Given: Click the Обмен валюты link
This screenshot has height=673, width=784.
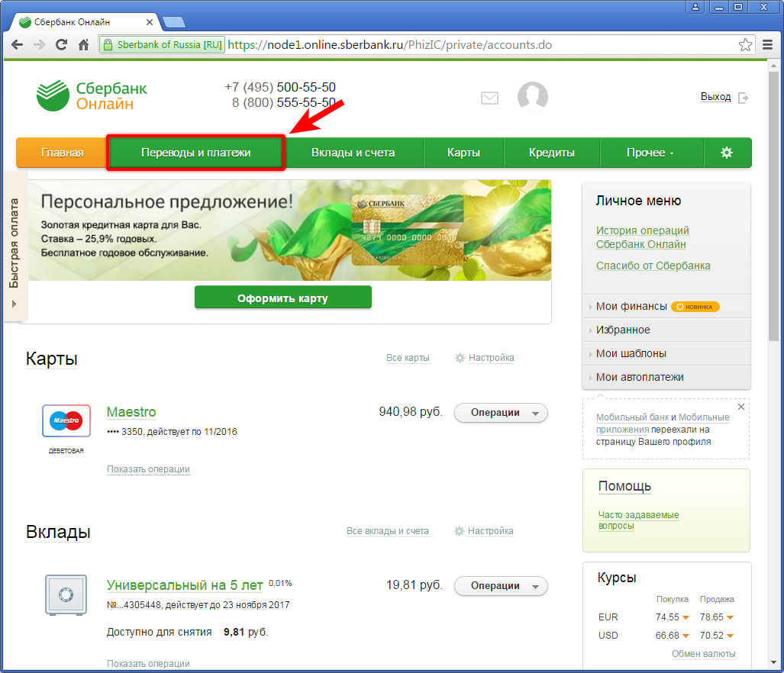Looking at the screenshot, I should (x=704, y=654).
